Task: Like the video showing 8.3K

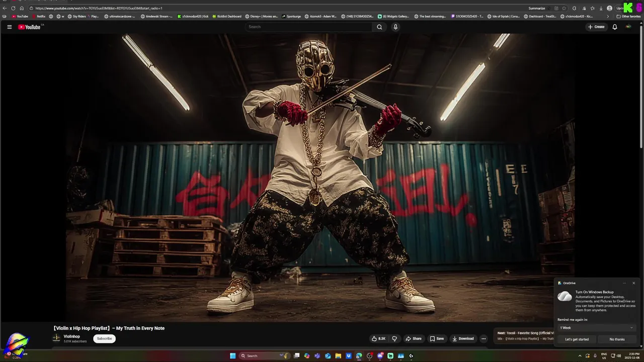Action: pos(378,338)
